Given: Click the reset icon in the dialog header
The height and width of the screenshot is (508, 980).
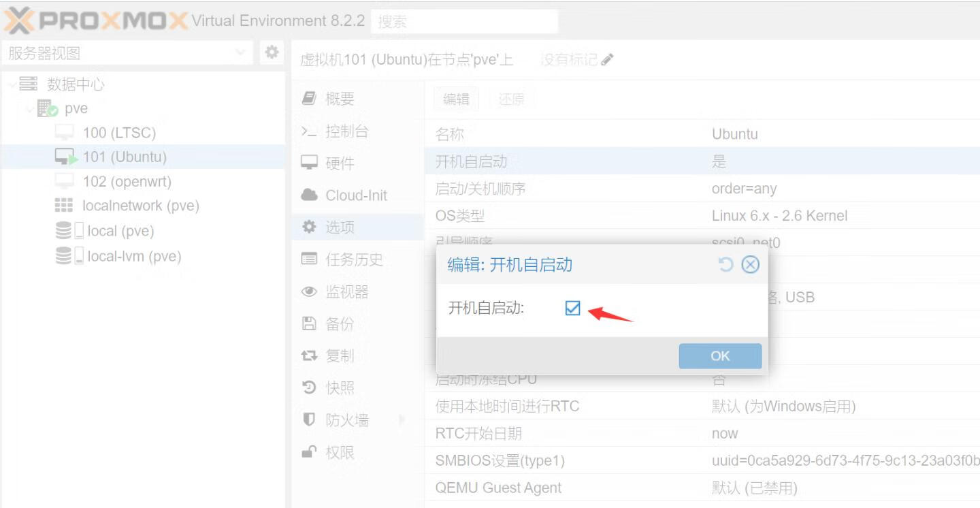Looking at the screenshot, I should (x=725, y=264).
